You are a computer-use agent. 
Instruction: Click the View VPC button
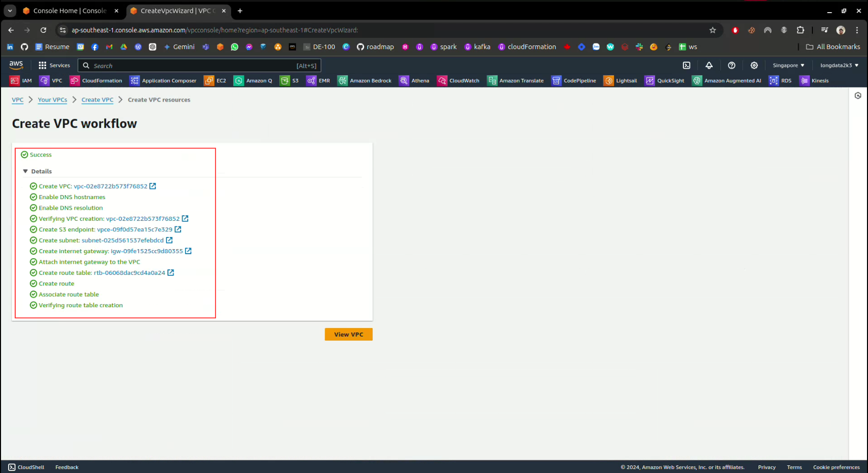(x=349, y=335)
